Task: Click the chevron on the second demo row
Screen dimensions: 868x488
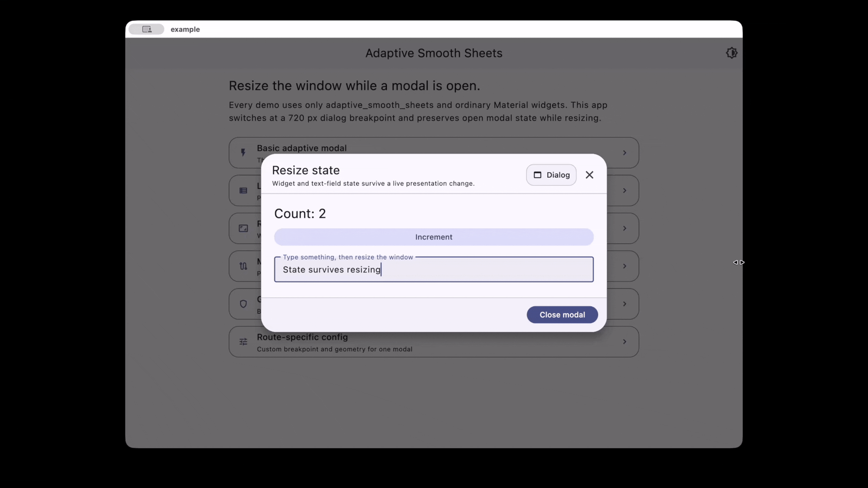Action: pos(625,190)
